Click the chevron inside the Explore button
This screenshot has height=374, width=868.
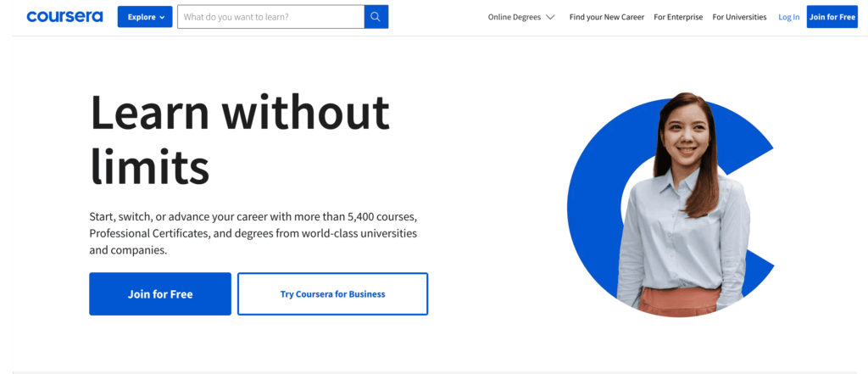tap(162, 17)
